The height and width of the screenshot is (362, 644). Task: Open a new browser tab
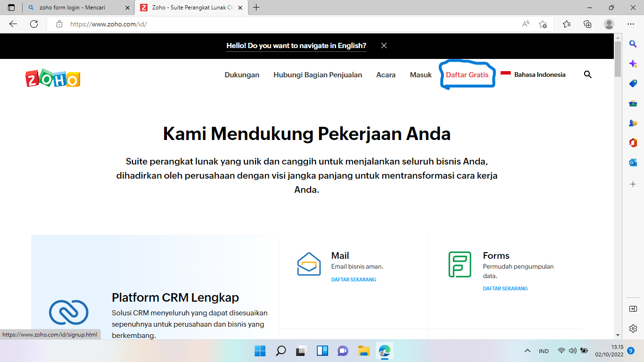point(256,8)
